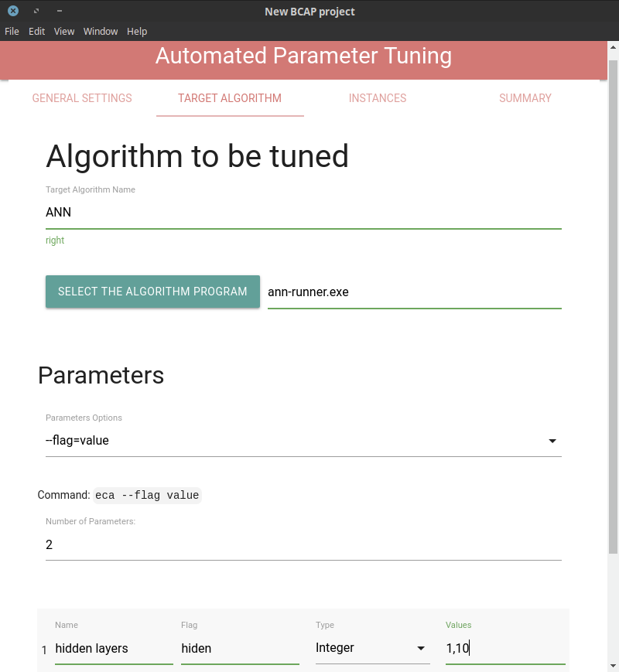Click the window restore icon in title bar

click(36, 11)
